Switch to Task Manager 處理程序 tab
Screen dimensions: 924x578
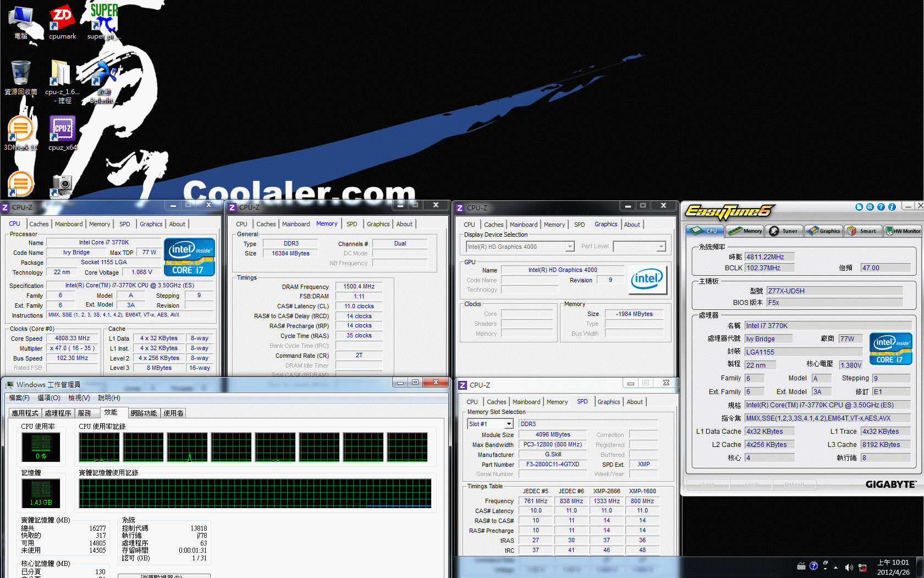58,413
